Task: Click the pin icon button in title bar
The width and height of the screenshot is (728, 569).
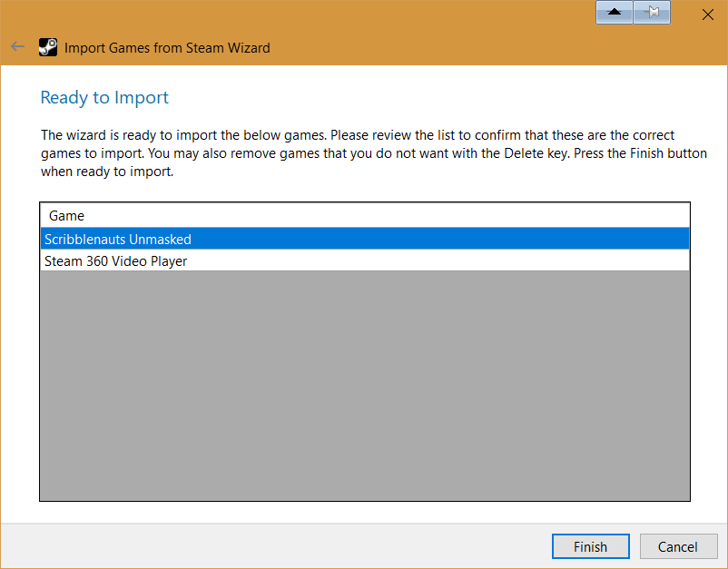Action: click(x=652, y=12)
